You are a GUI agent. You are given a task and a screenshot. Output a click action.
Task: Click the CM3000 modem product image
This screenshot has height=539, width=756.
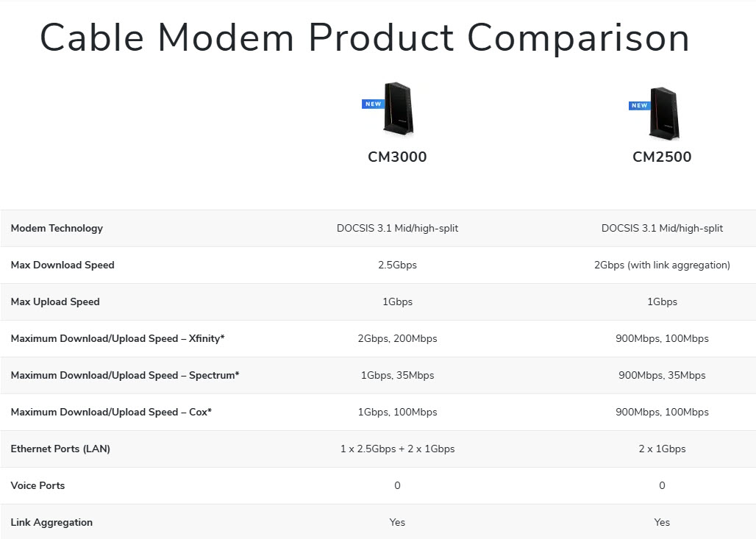pyautogui.click(x=399, y=109)
